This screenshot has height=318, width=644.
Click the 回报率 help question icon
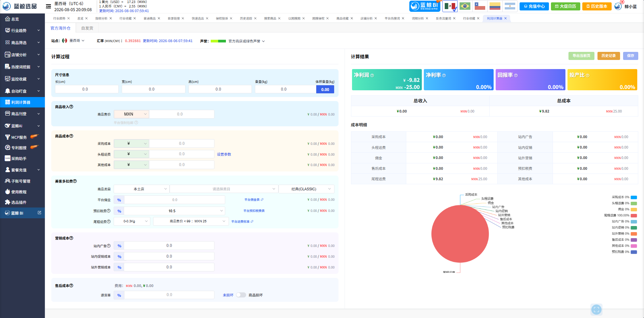[516, 75]
